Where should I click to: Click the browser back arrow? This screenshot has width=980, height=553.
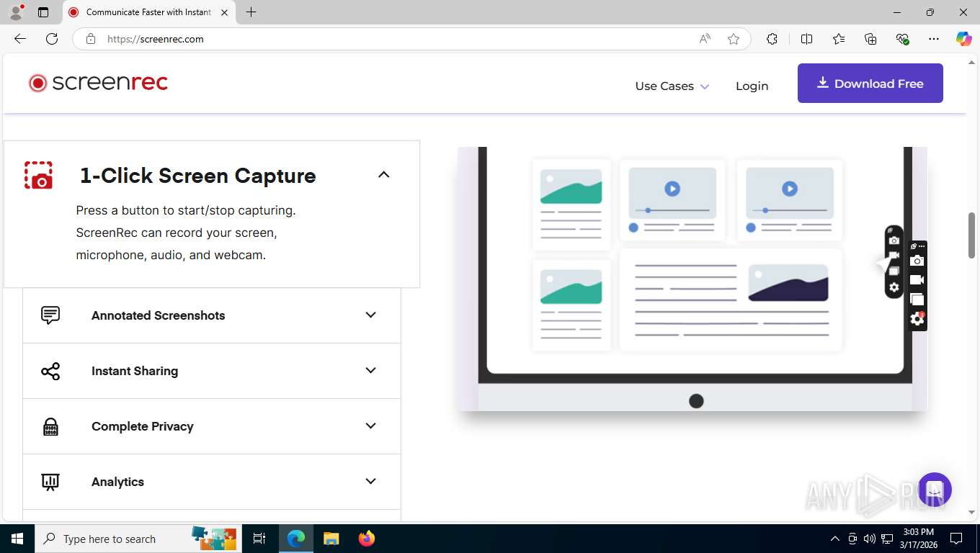click(x=20, y=39)
